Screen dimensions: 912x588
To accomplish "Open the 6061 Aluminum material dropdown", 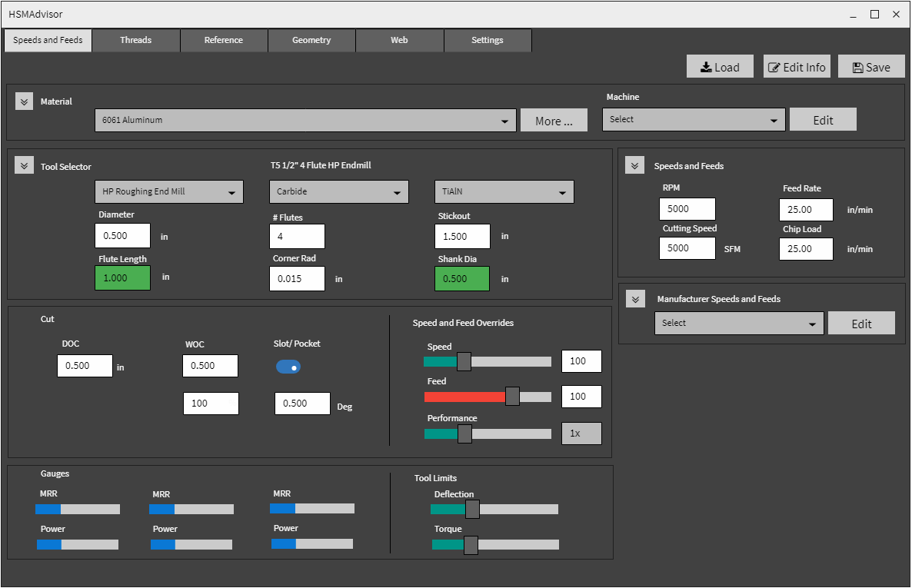I will pos(305,120).
